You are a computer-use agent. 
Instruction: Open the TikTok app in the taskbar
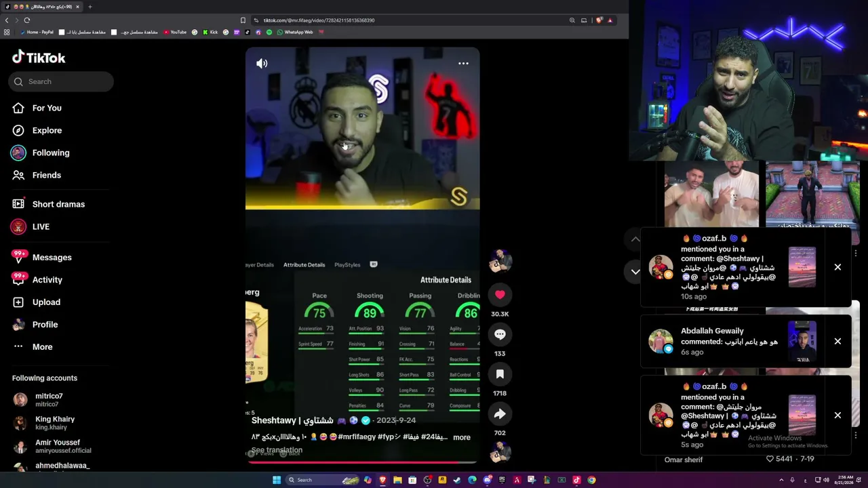point(576,481)
